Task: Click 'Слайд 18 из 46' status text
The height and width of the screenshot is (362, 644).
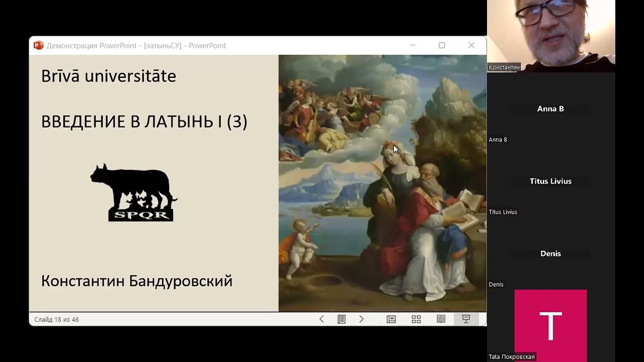Action: (x=56, y=319)
